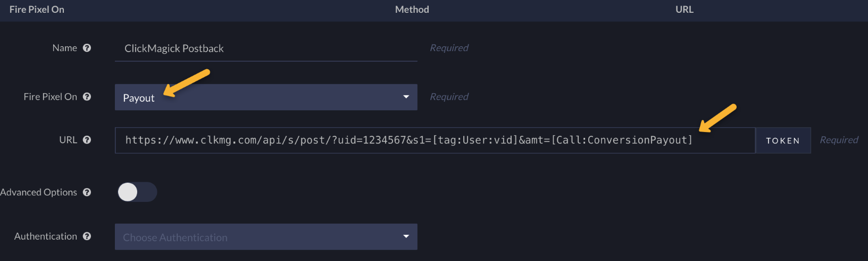
Task: Click the Fire Pixel On column header at top
Action: [37, 10]
